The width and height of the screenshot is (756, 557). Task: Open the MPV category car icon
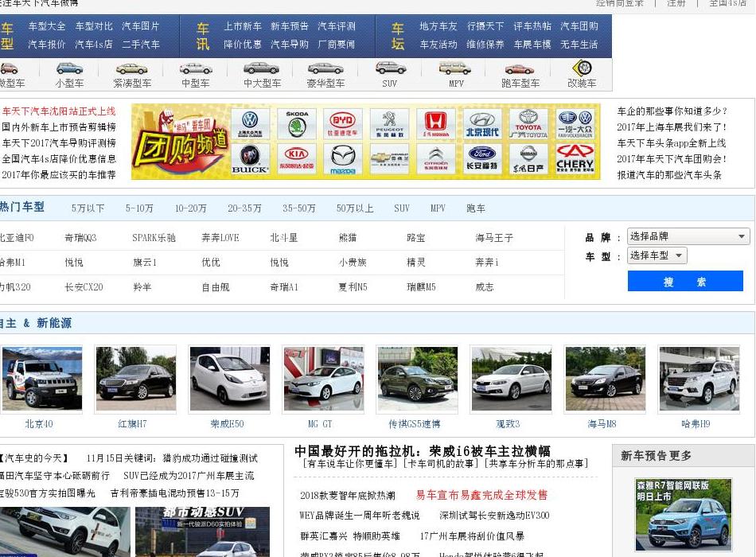click(x=454, y=68)
